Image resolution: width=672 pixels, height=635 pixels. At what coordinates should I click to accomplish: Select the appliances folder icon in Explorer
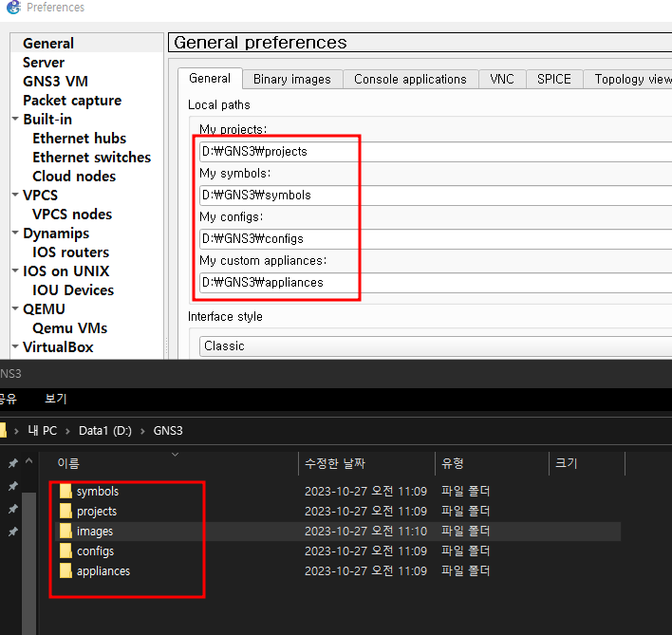pos(65,570)
